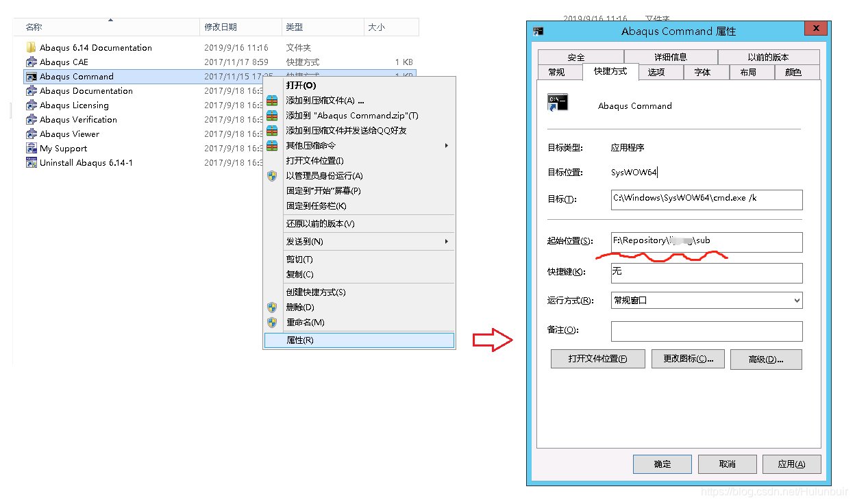Click the Abaqus Licensing shortcut icon
Viewport: 855px width, 504px height.
[x=31, y=105]
